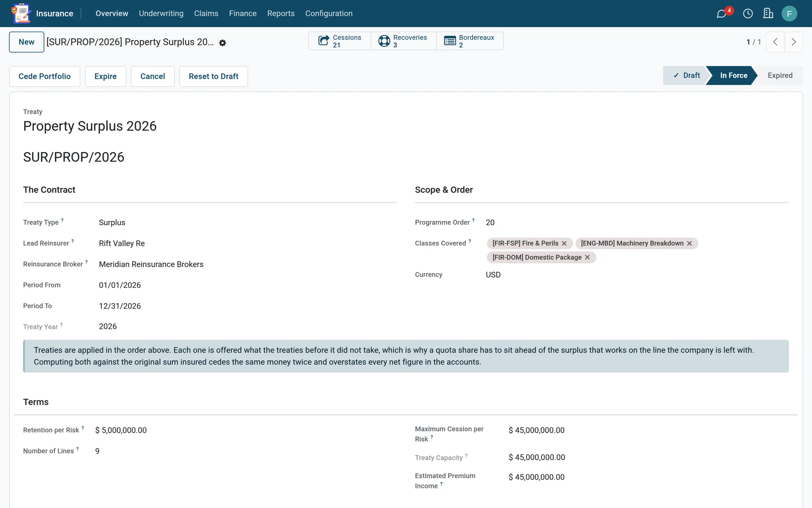Open the Cessions smart button

point(340,41)
